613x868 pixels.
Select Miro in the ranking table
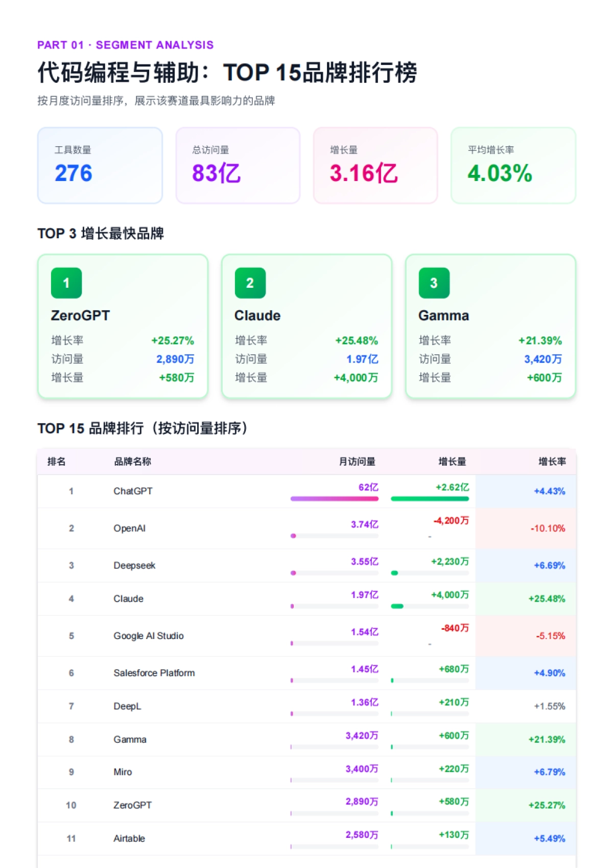tap(123, 772)
